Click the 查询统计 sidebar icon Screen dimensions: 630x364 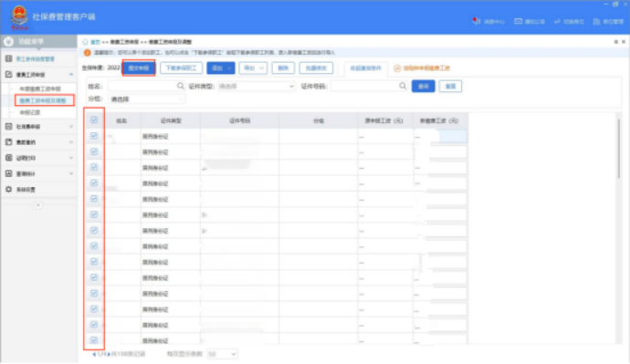click(x=9, y=173)
